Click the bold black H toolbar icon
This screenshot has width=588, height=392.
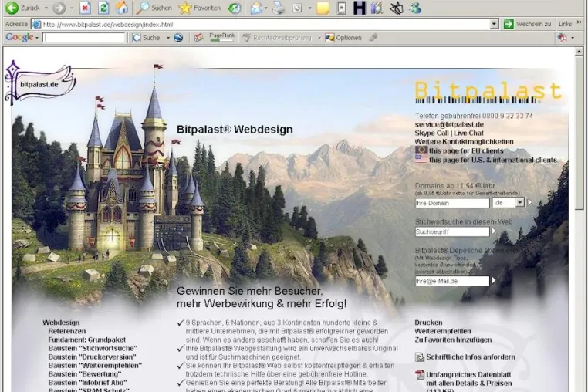click(360, 8)
